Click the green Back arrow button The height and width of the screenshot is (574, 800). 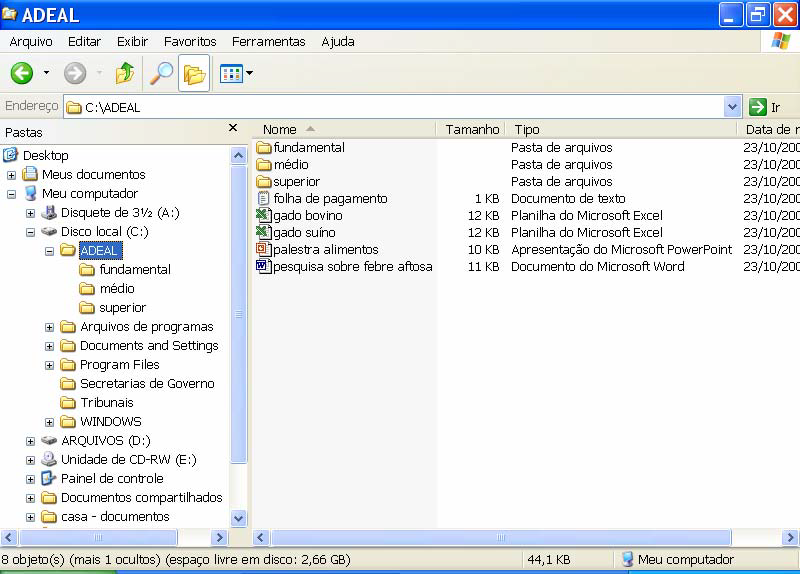[21, 73]
